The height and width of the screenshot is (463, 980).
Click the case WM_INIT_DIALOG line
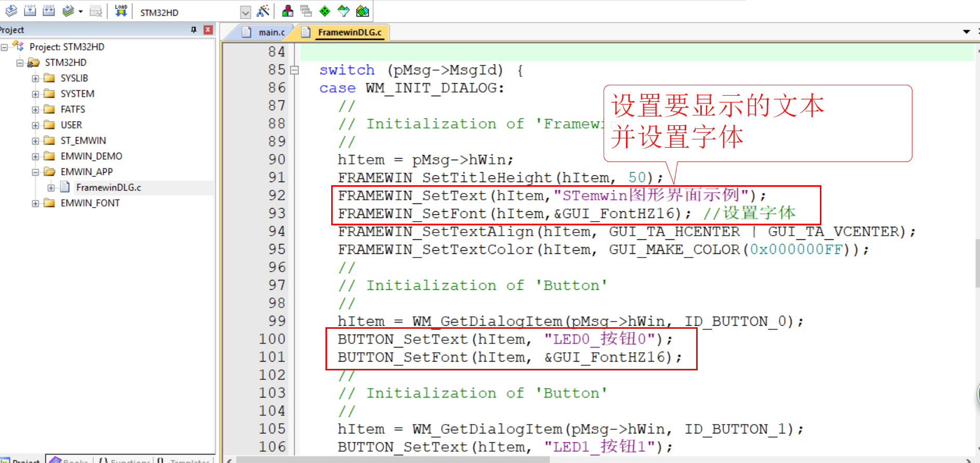pos(411,88)
